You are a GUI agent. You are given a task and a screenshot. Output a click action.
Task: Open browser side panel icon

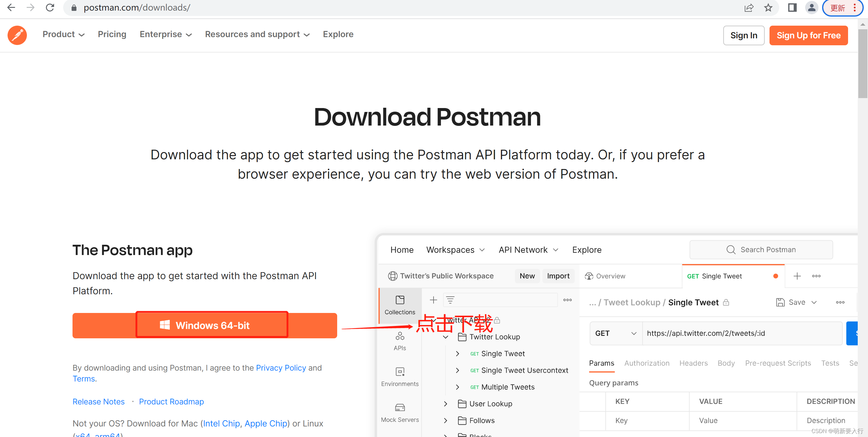tap(792, 8)
